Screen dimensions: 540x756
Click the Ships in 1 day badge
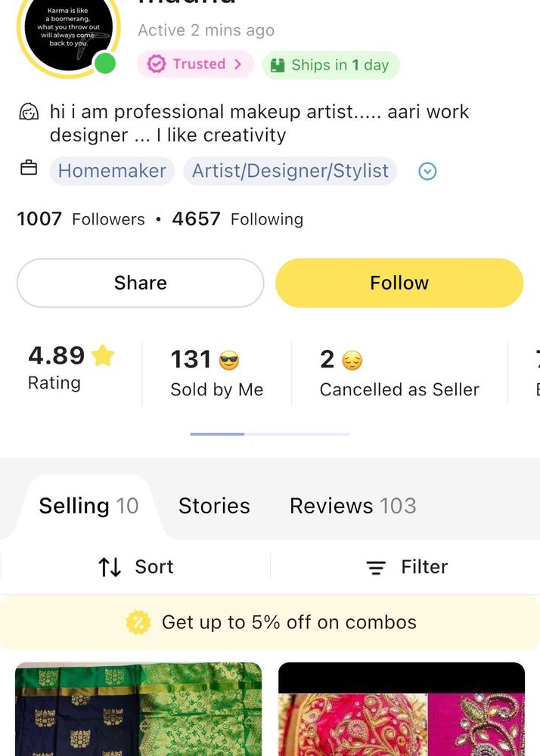pyautogui.click(x=331, y=65)
